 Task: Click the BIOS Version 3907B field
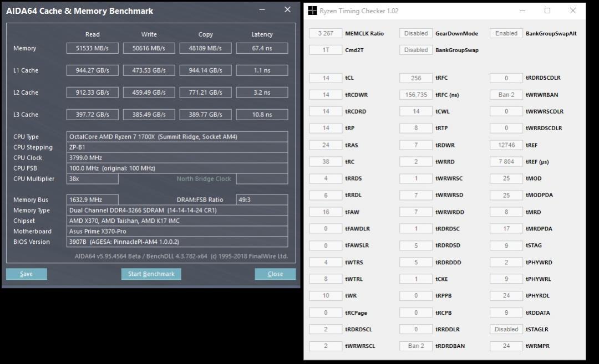pyautogui.click(x=177, y=242)
